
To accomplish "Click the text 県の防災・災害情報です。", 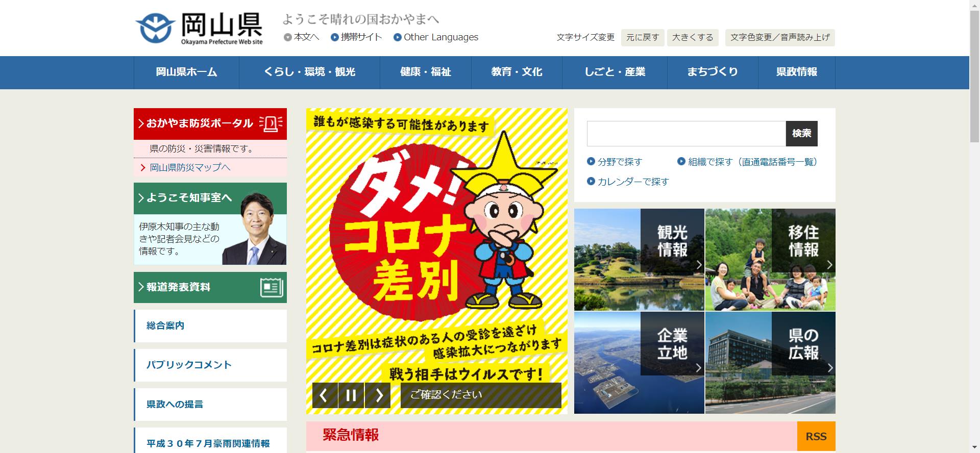I will point(202,149).
